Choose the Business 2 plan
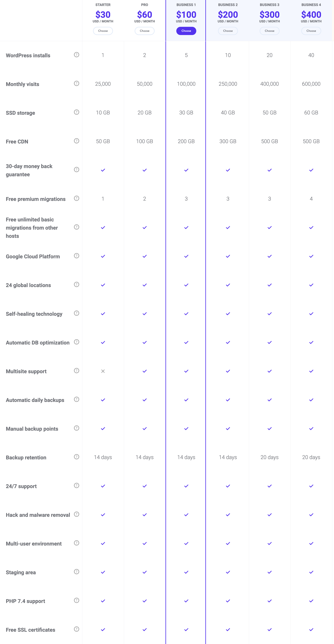This screenshot has width=334, height=644. [228, 31]
